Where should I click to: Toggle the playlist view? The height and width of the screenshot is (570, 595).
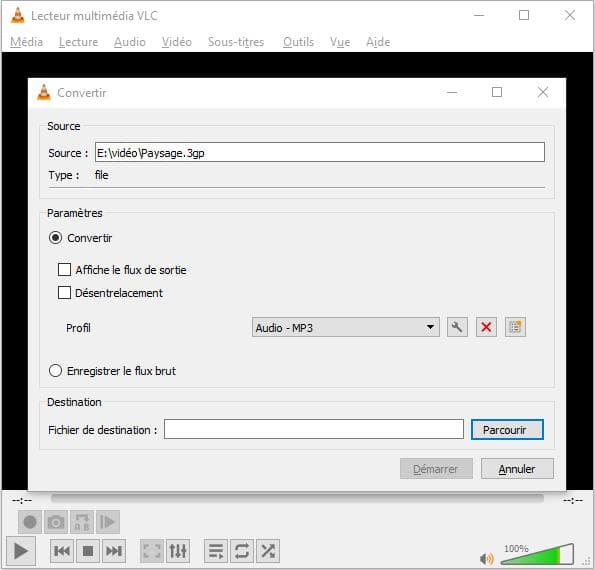(216, 551)
